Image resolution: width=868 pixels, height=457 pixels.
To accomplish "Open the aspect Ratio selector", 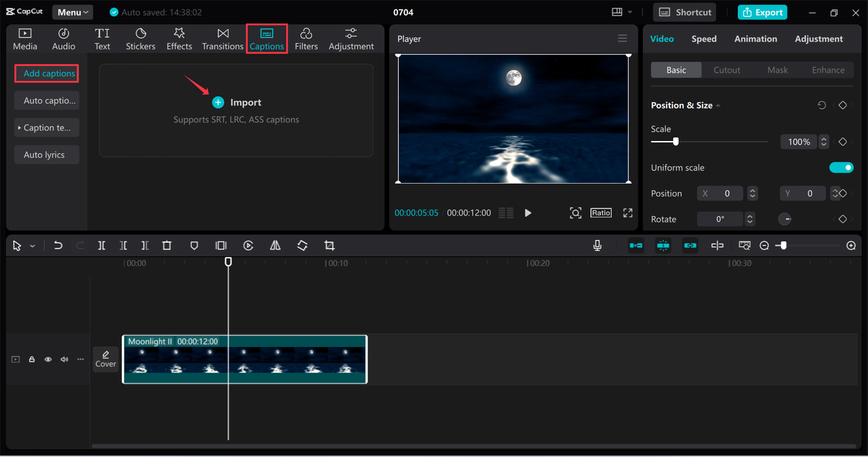I will pyautogui.click(x=601, y=213).
